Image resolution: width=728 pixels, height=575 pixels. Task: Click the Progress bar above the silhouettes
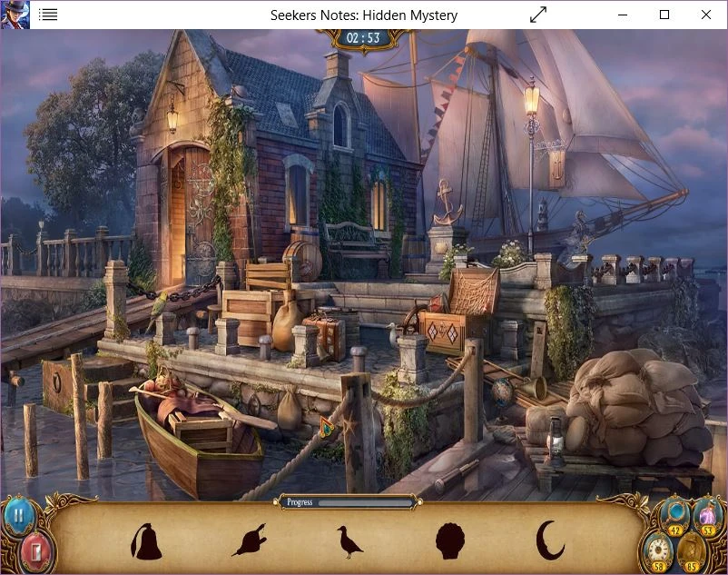click(x=347, y=501)
